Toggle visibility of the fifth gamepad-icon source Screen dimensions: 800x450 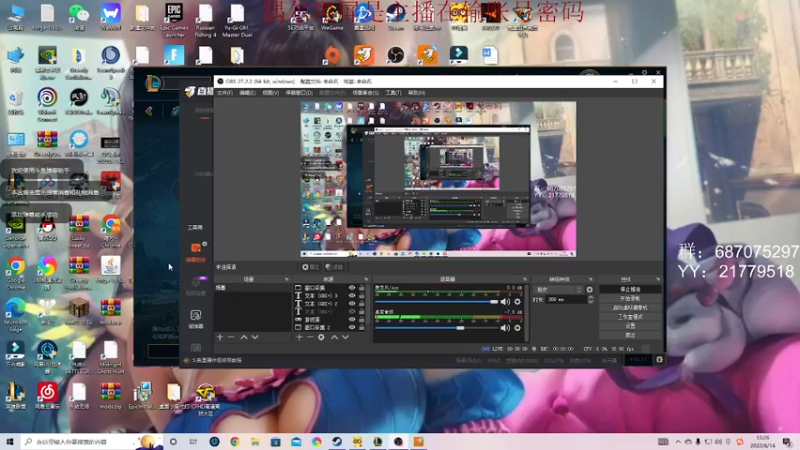352,319
